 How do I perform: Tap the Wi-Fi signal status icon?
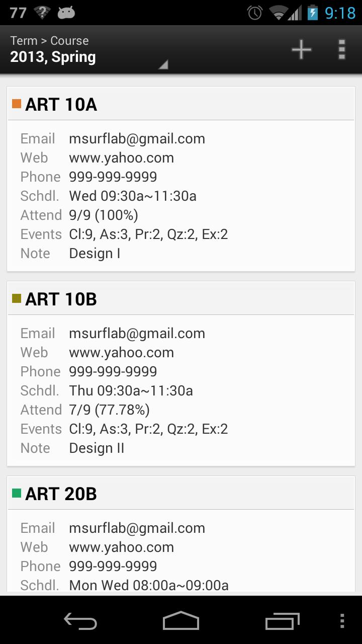coord(278,13)
